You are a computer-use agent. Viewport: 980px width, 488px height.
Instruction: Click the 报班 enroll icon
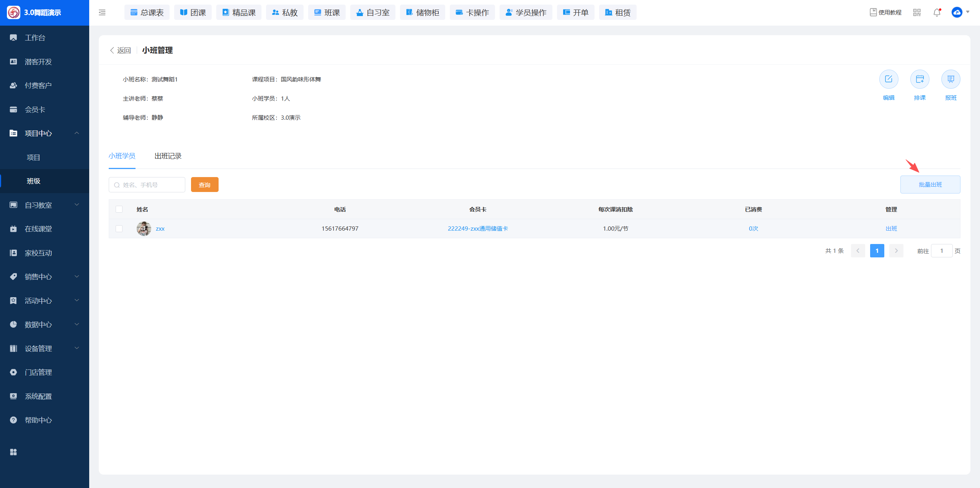tap(951, 79)
